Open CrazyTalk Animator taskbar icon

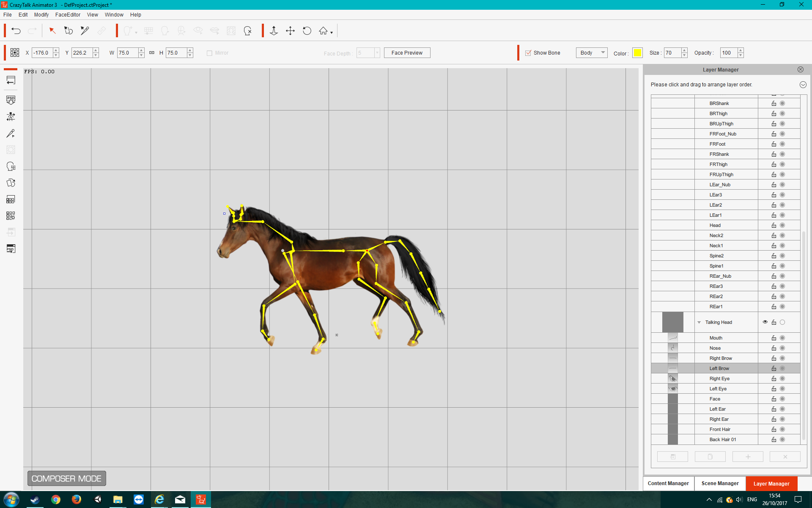201,500
